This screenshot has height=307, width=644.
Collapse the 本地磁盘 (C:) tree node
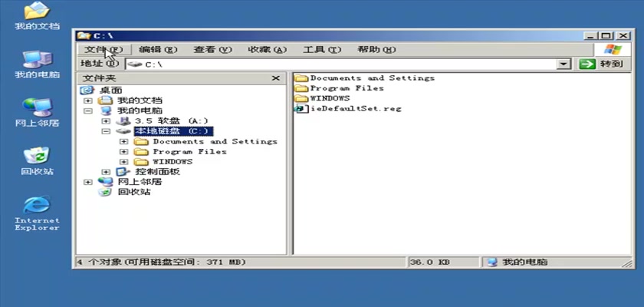click(x=106, y=131)
